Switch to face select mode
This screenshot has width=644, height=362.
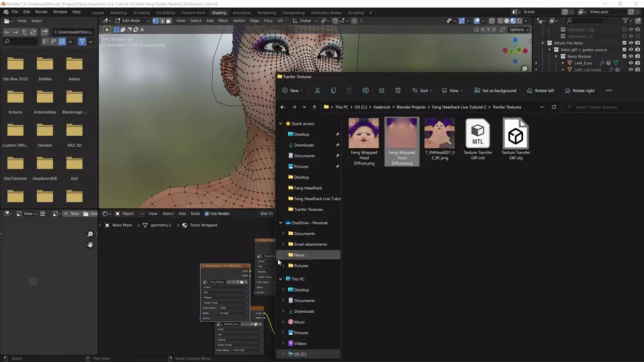tap(168, 21)
